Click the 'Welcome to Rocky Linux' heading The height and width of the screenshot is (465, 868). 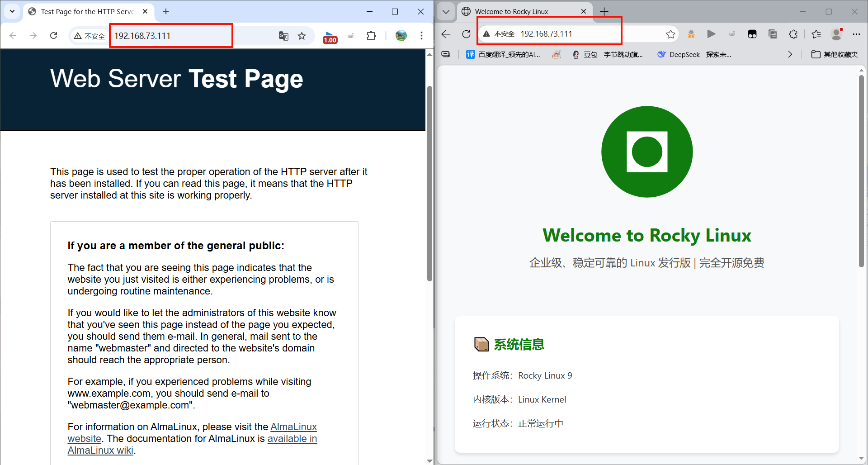point(647,236)
